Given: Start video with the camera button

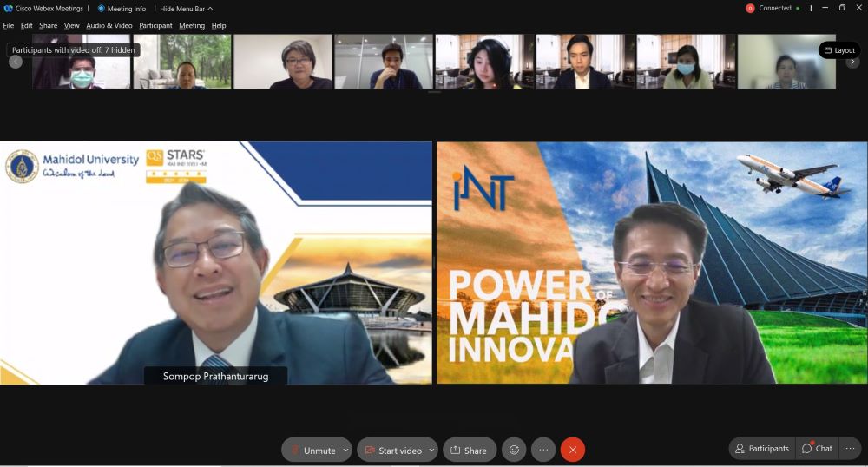Looking at the screenshot, I should click(392, 450).
